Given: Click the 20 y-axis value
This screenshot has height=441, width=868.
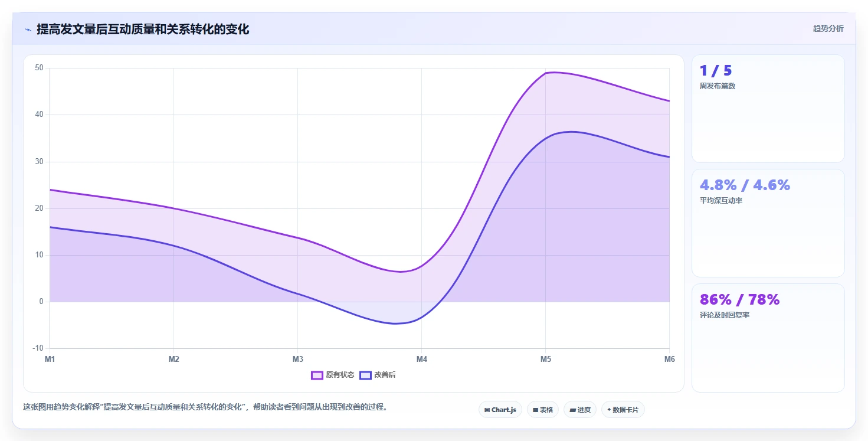Looking at the screenshot, I should pos(39,208).
